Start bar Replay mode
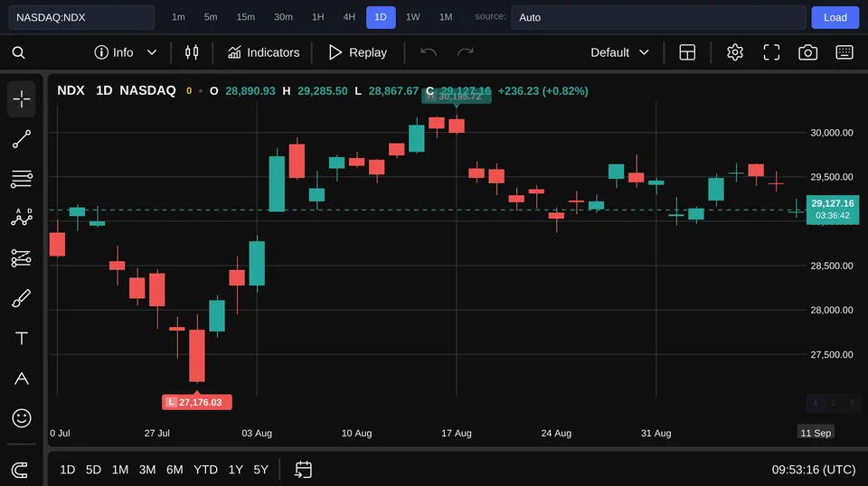This screenshot has height=486, width=868. tap(358, 52)
